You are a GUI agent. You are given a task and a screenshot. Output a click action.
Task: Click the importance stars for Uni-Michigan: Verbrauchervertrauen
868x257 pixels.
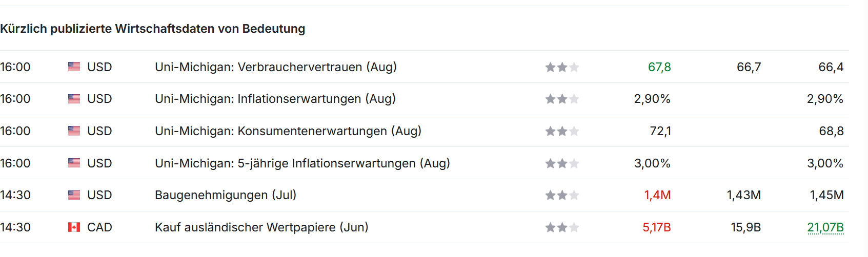click(x=562, y=67)
